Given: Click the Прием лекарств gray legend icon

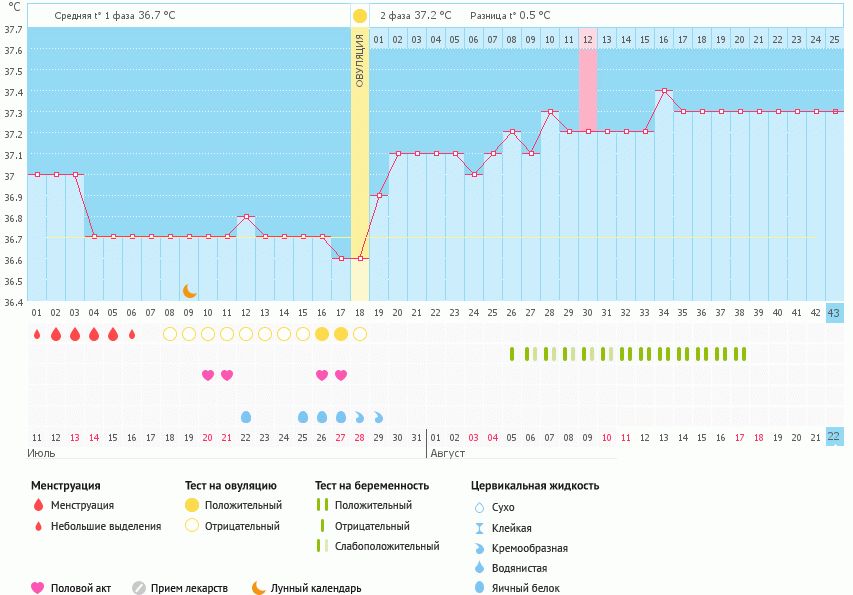Looking at the screenshot, I should click(x=139, y=588).
